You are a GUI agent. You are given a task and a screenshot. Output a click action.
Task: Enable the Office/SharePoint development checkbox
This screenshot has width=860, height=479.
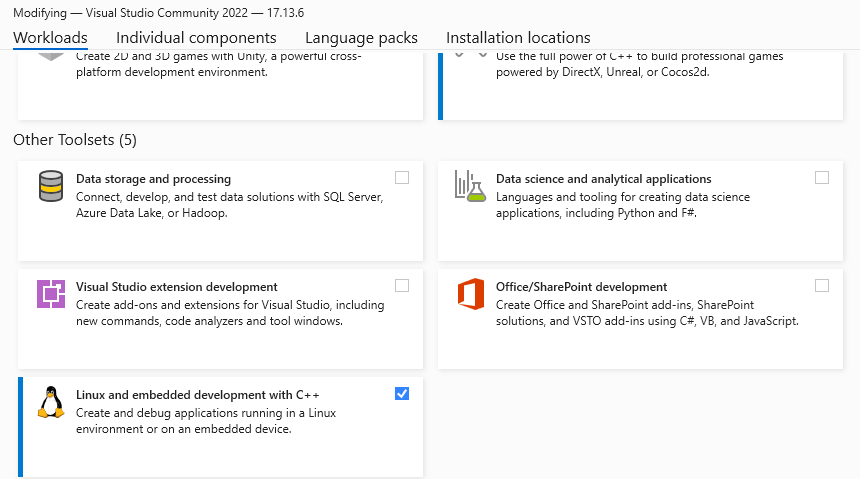(822, 286)
